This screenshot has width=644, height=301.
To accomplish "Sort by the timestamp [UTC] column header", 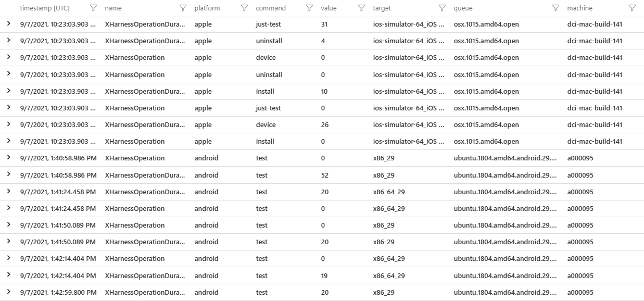I will pos(45,8).
